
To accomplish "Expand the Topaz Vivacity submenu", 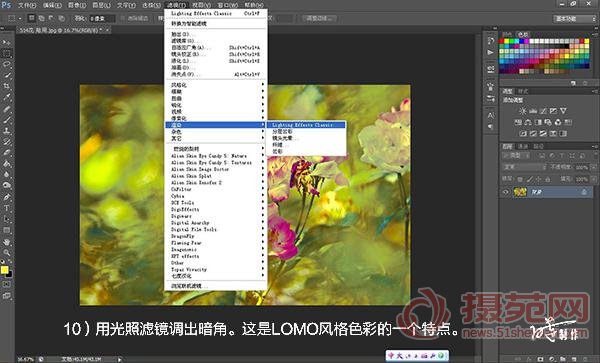I will [x=217, y=269].
